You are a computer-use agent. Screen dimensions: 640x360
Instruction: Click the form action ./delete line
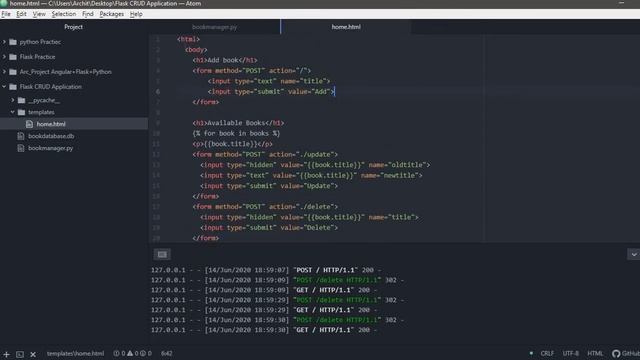265,207
